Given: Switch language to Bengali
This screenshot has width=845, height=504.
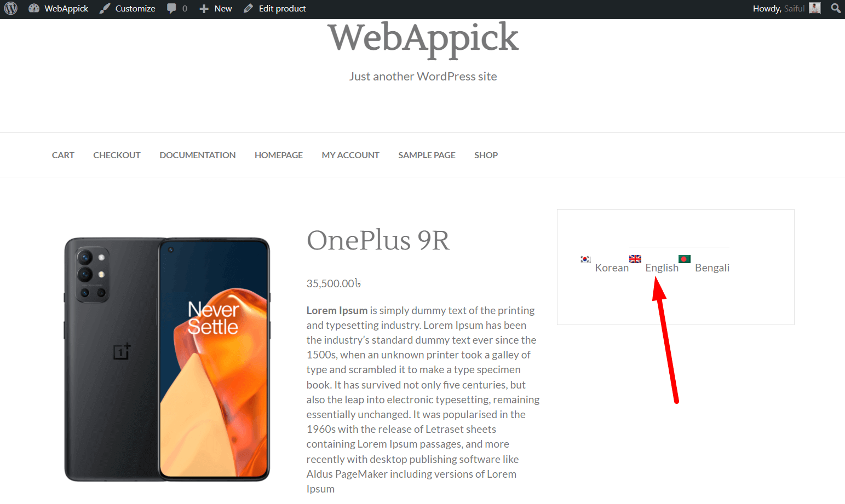Looking at the screenshot, I should point(712,268).
